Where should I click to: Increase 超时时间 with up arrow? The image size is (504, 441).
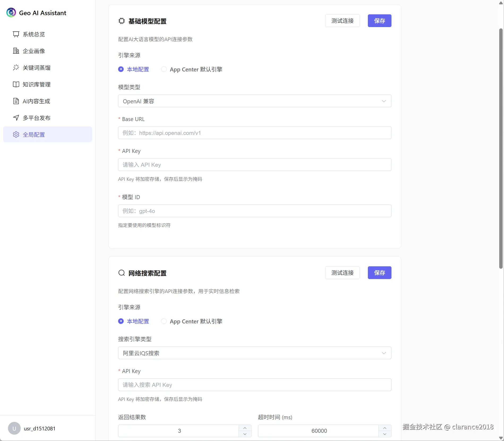[x=385, y=428]
